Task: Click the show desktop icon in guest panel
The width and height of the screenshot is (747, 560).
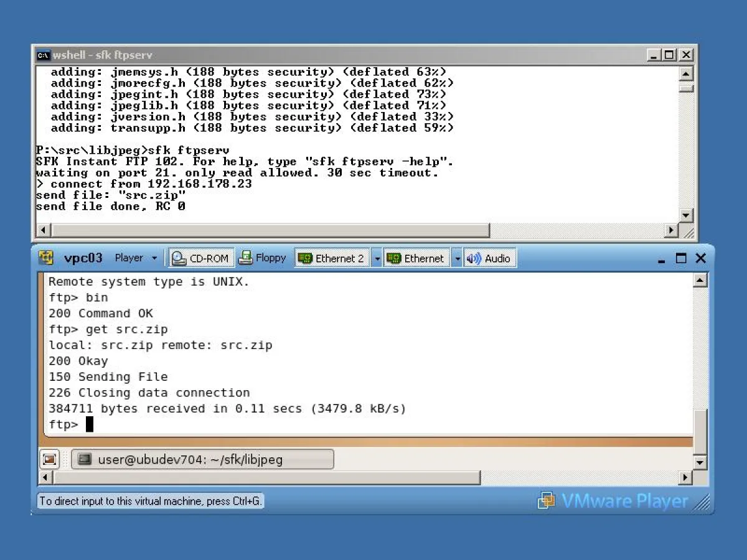Action: (50, 460)
